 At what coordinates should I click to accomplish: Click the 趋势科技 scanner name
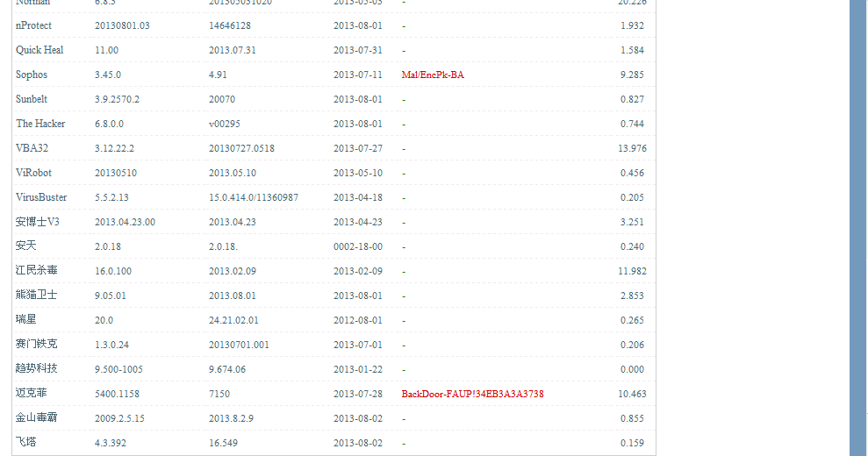[x=37, y=368]
